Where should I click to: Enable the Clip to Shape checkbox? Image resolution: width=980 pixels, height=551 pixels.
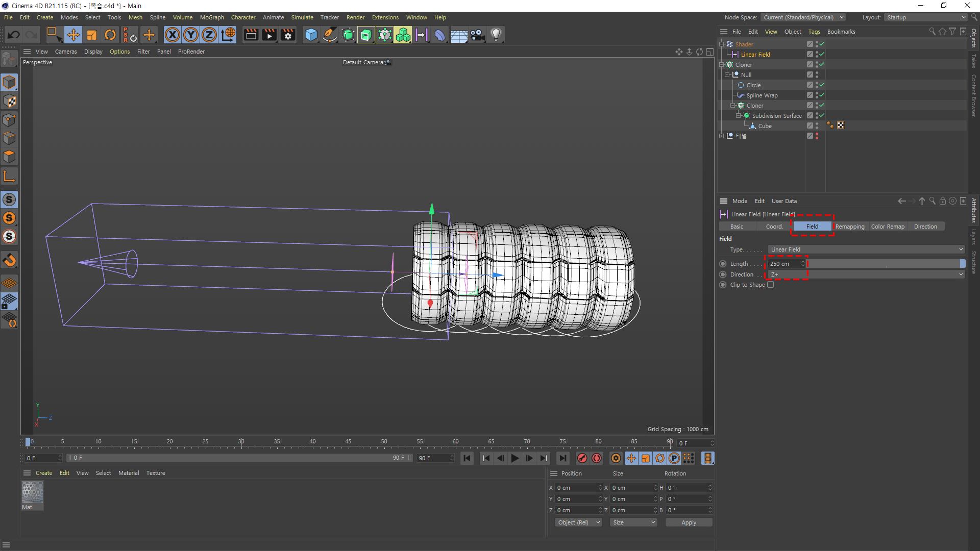[770, 285]
